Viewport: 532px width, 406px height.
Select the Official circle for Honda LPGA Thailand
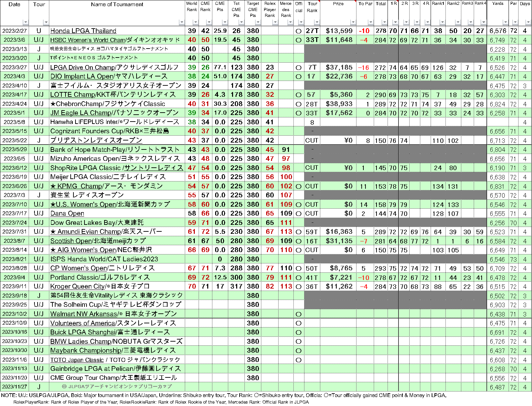[299, 31]
